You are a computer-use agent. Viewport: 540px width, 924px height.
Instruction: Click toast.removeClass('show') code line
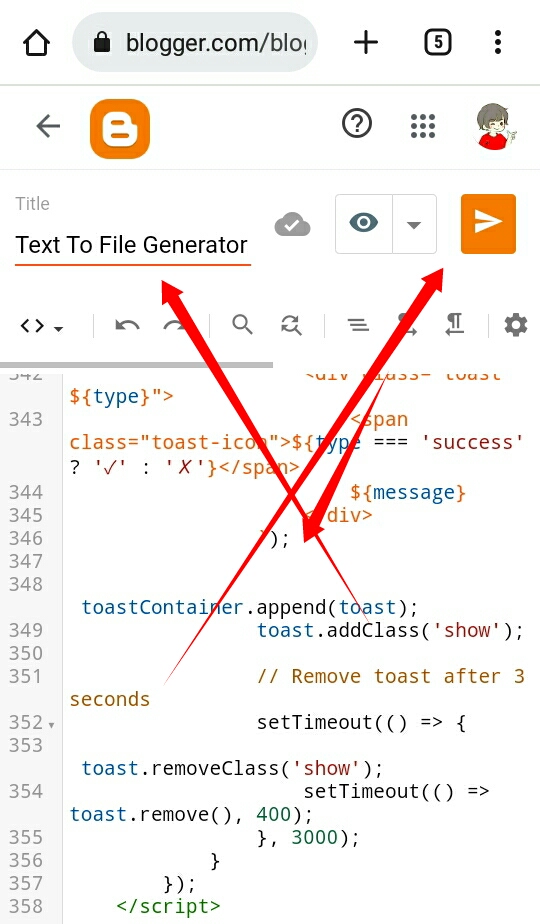click(x=232, y=768)
